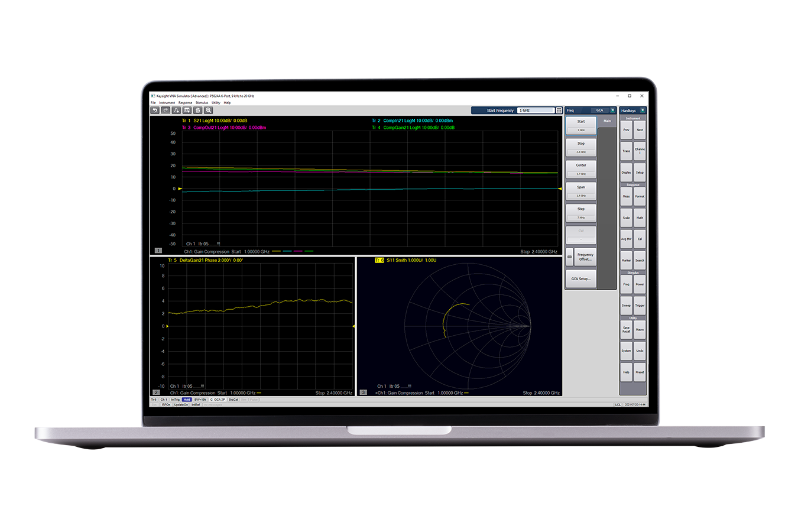Viewport: 798px width, 532px height.
Task: Toggle the Frequency Offset enable switch
Action: tap(569, 257)
